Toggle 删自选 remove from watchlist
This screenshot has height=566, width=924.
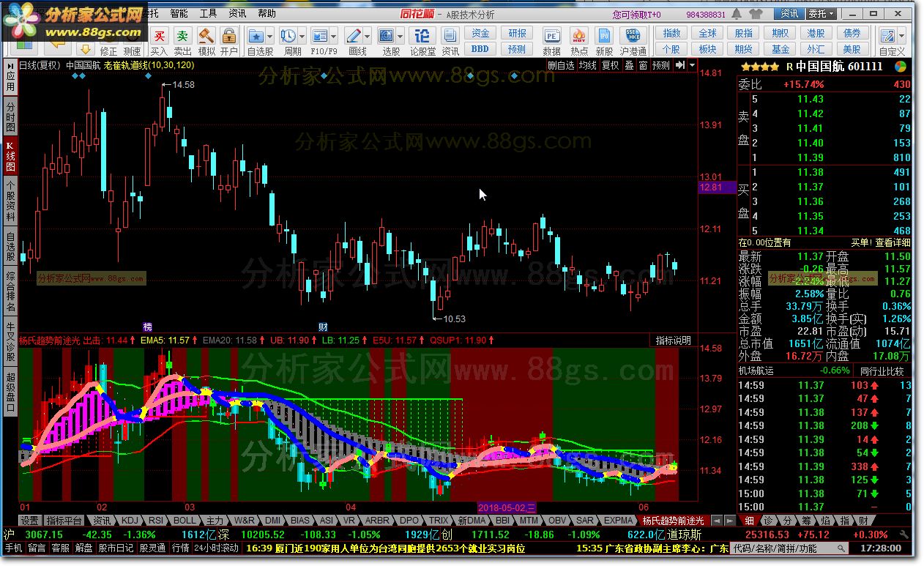click(561, 65)
